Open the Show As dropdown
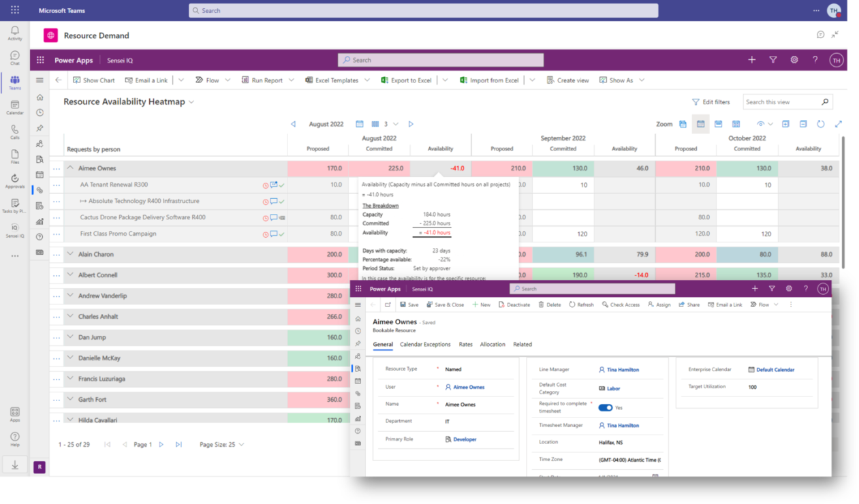Image resolution: width=859 pixels, height=504 pixels. [x=622, y=80]
